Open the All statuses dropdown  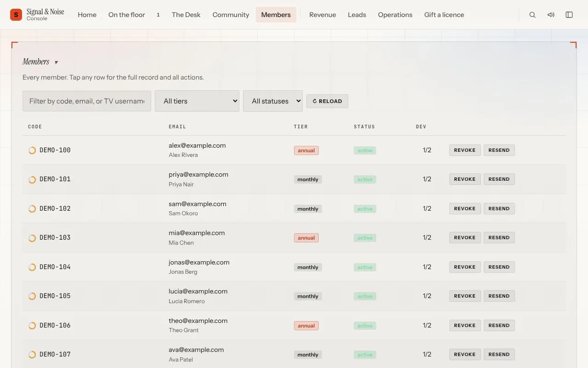273,101
